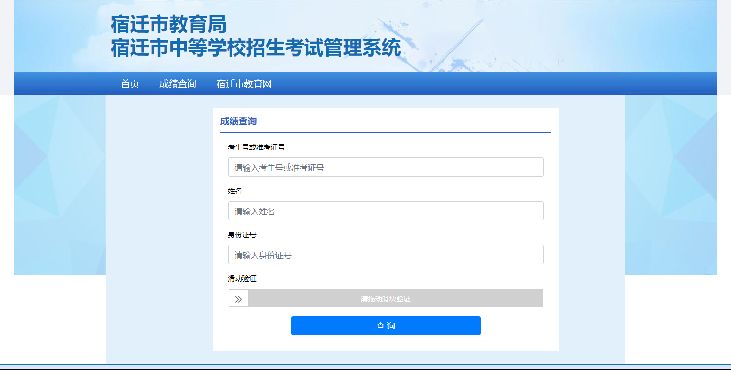
Task: Click the 姓名 name input field
Action: tap(386, 211)
